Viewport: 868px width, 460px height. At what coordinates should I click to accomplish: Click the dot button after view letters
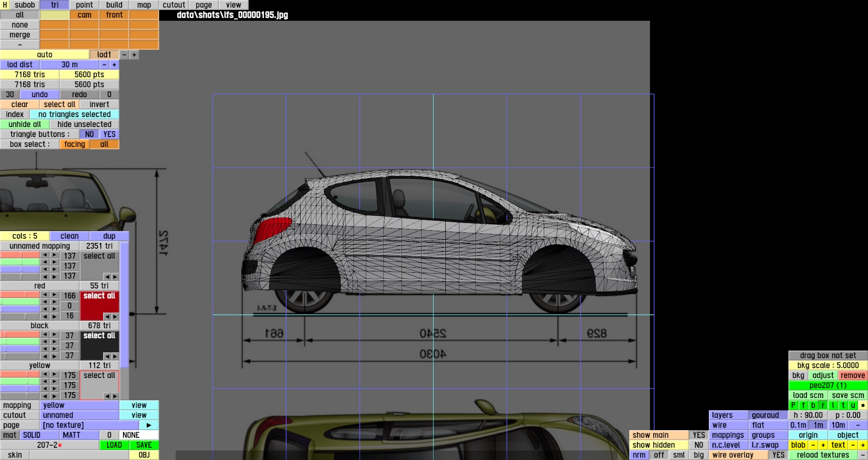tap(863, 405)
